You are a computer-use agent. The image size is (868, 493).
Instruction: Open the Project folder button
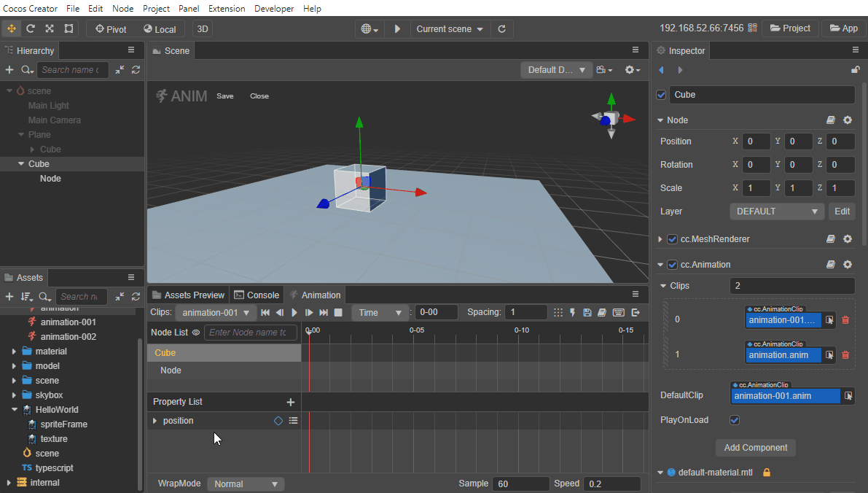[790, 28]
